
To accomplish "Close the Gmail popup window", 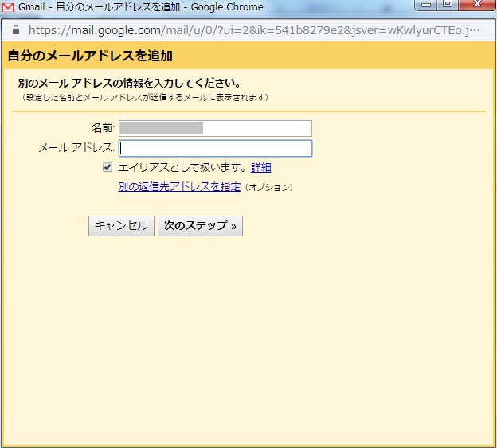I will pos(477,5).
